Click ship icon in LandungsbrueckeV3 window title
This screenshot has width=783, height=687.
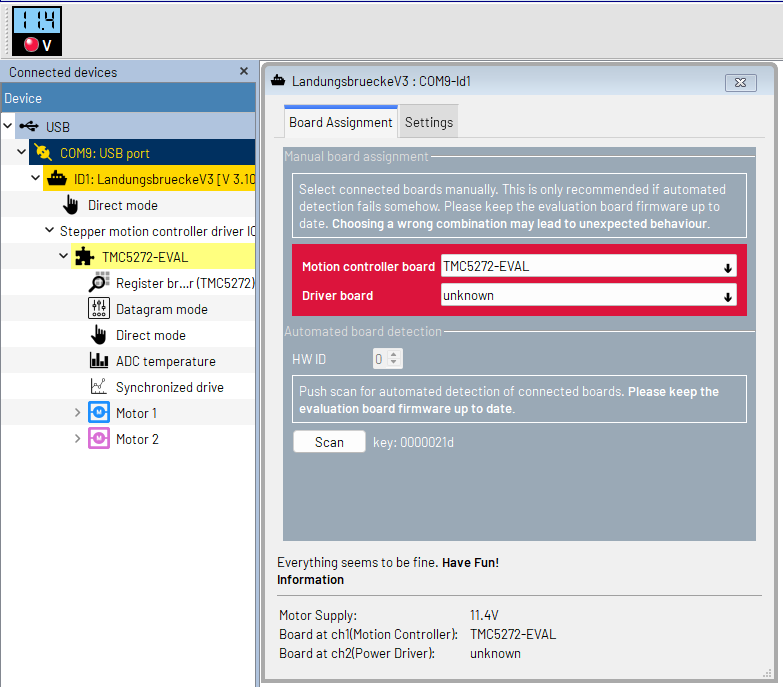pos(278,80)
